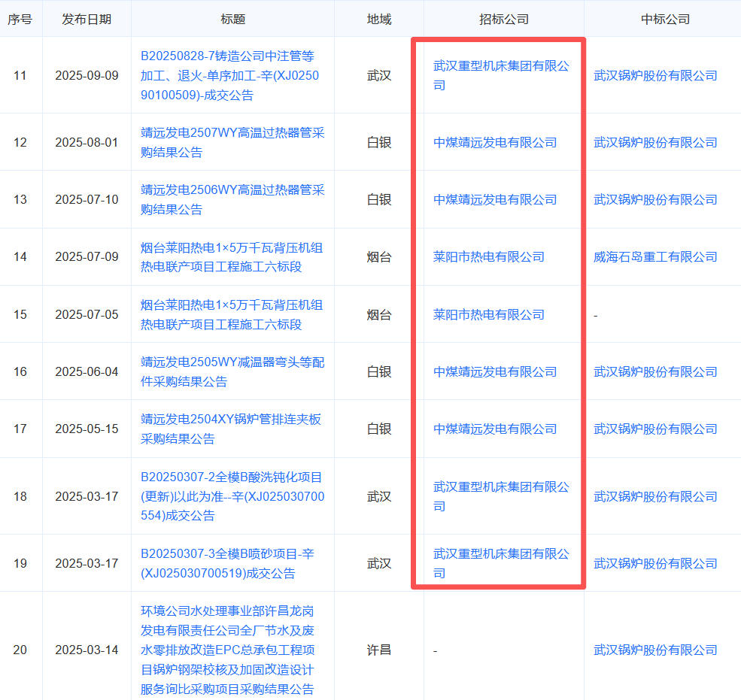Open 武汉锅炉股份有限公司 winner in row 20
Viewport: 741px width, 700px height.
(x=655, y=650)
